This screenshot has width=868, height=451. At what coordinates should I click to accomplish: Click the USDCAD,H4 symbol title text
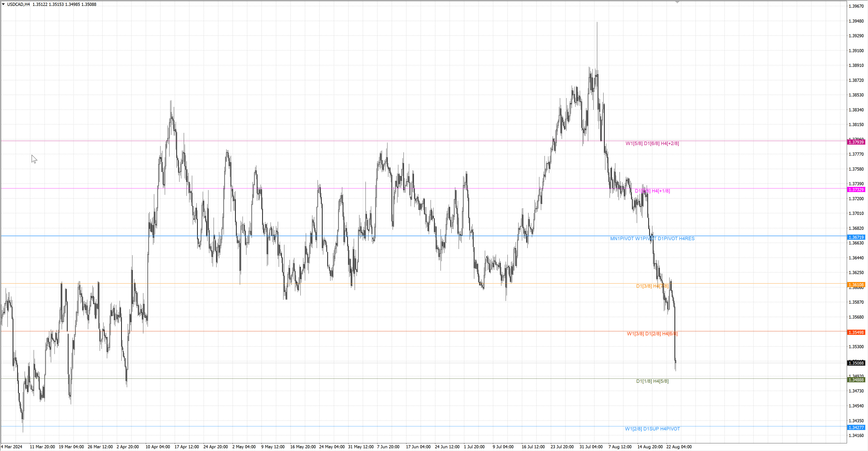[18, 4]
